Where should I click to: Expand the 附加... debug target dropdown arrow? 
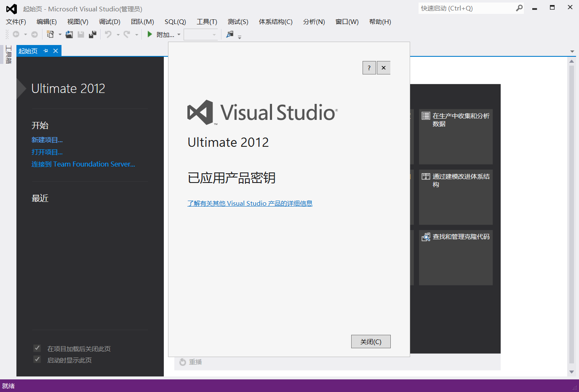point(179,34)
